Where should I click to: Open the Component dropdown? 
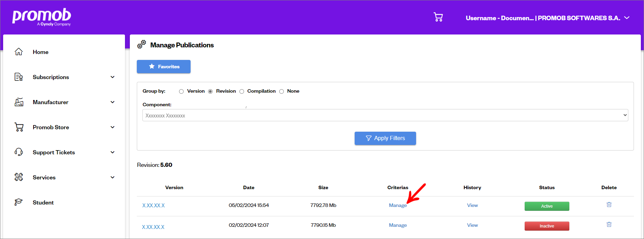tap(385, 115)
